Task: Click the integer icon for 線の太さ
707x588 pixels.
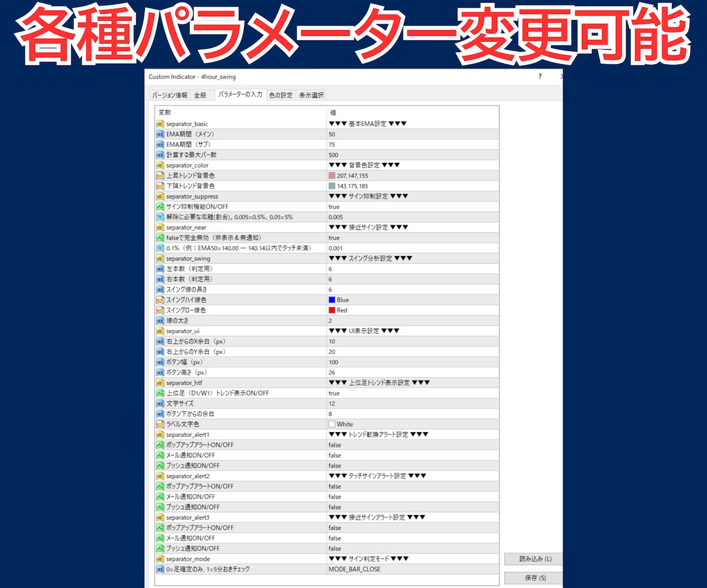Action: pyautogui.click(x=160, y=321)
